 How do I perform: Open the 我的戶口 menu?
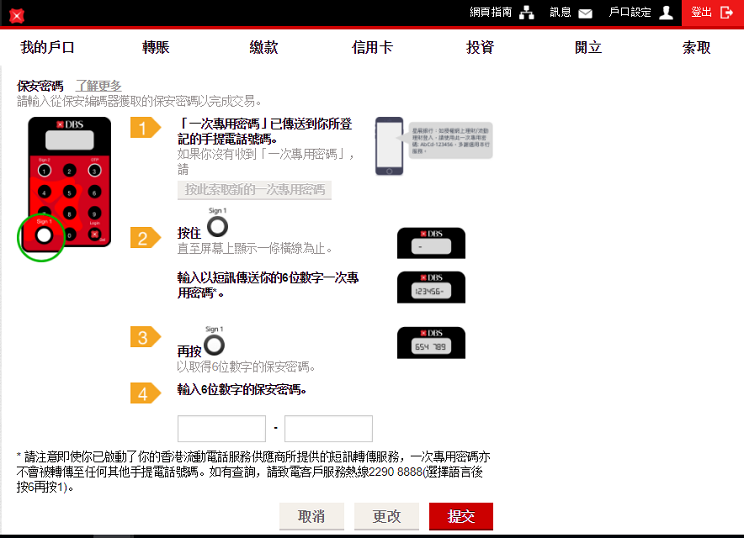(x=48, y=47)
